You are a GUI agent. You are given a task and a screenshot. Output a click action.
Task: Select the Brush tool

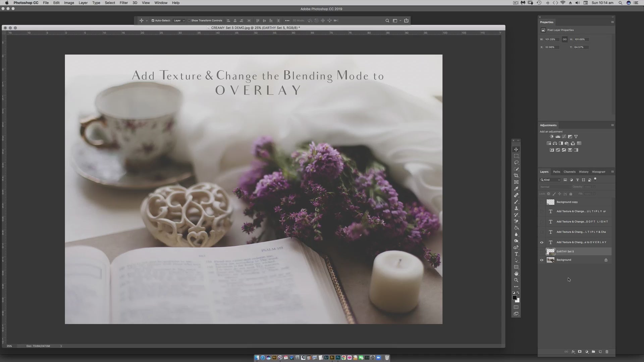point(516,202)
